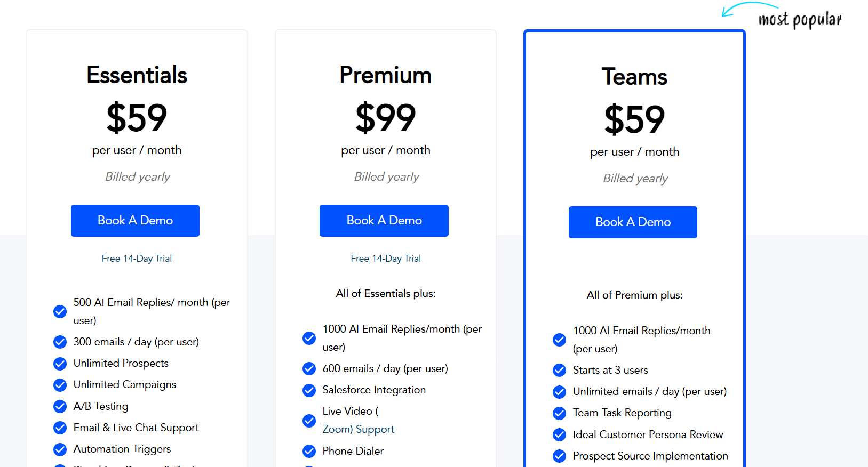
Task: Click the checkmark beside A/B Testing
Action: click(60, 406)
